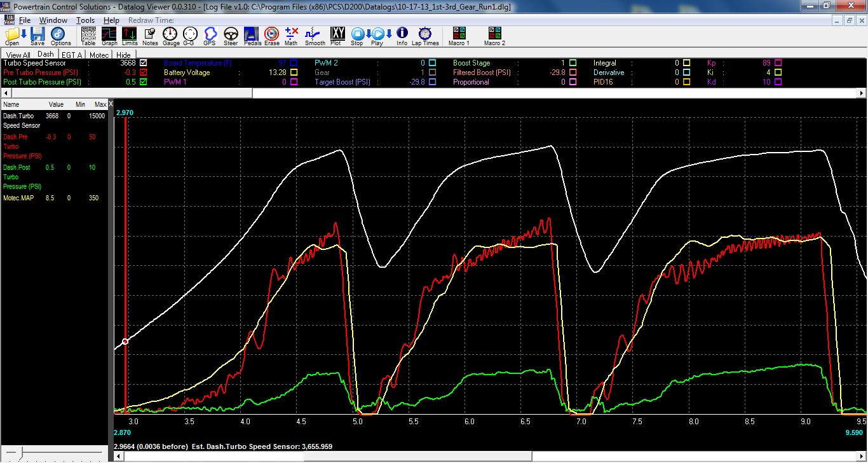Expand the arrow next to Stop
The image size is (868, 463).
(369, 34)
